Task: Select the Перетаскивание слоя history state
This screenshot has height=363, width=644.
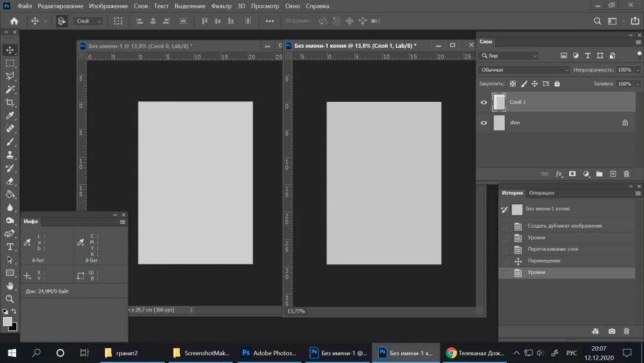Action: click(553, 250)
